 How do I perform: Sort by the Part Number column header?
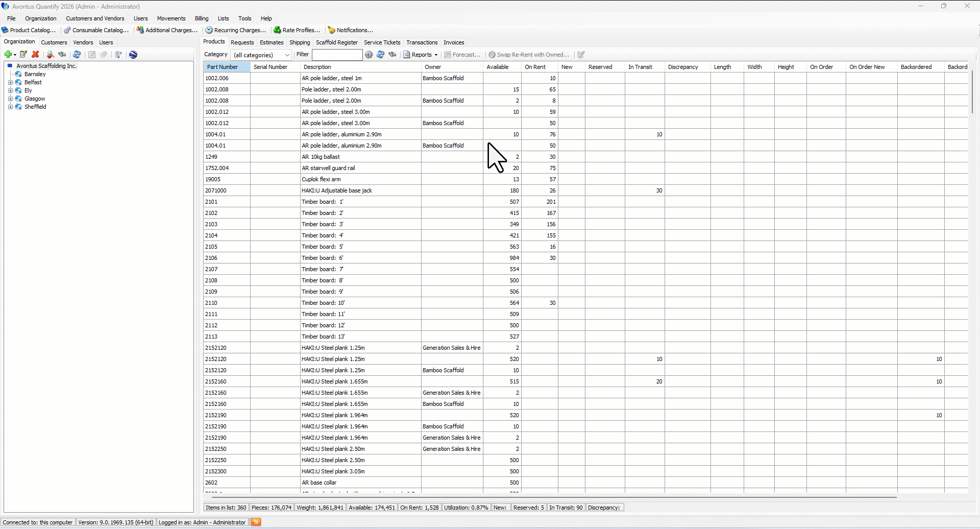(x=227, y=67)
